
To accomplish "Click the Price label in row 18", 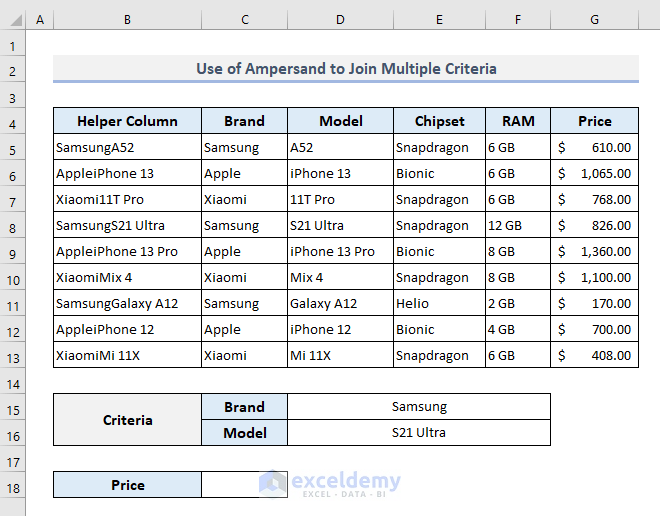I will coord(128,485).
